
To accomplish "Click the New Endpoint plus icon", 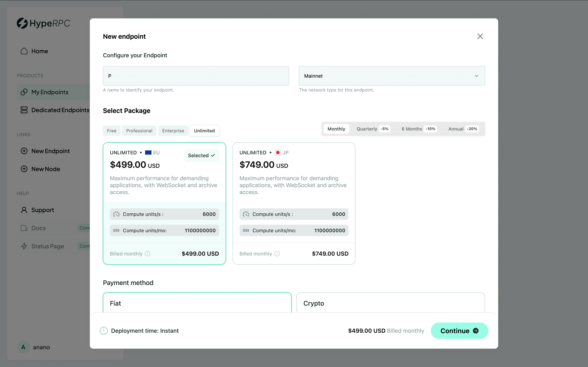I will coord(24,151).
